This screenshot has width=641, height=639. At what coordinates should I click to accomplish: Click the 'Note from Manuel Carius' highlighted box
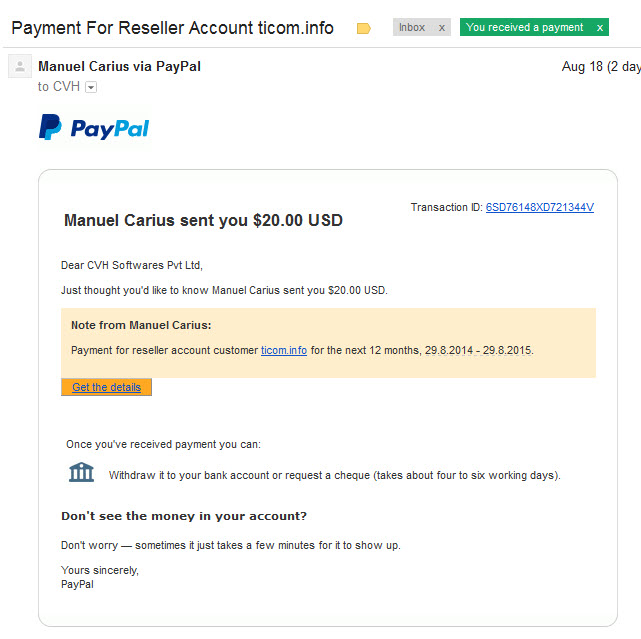coord(328,343)
